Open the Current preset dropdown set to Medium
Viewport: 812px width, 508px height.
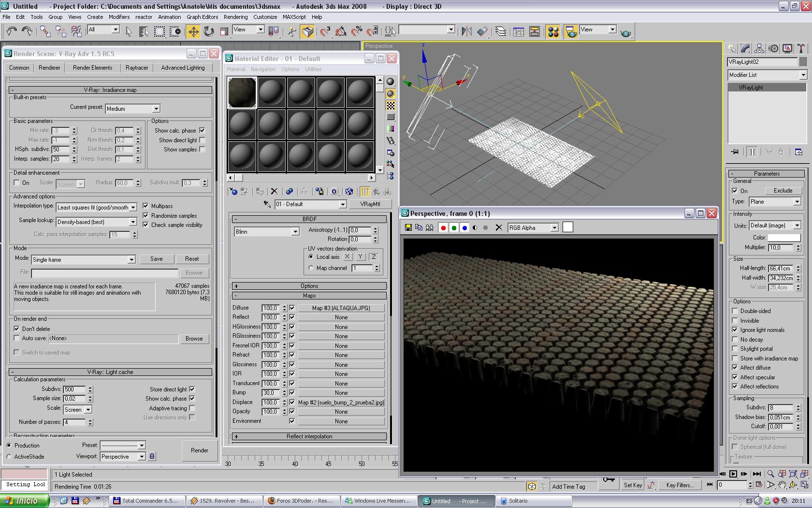(132, 109)
